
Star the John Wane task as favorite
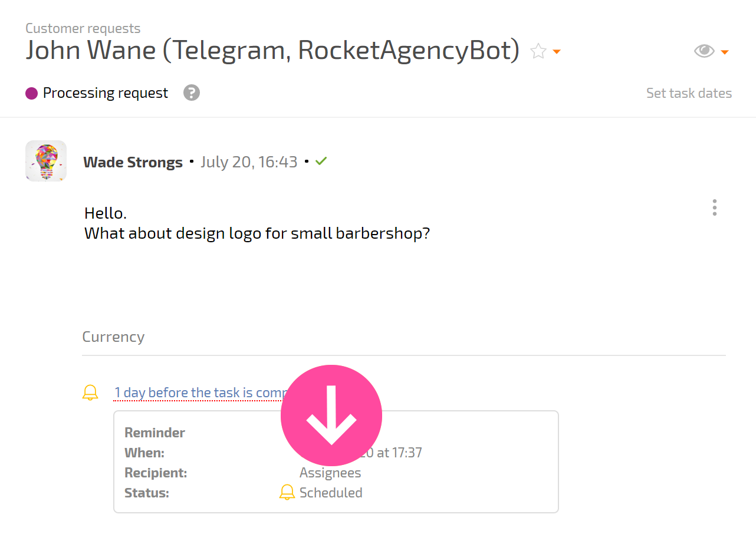click(x=538, y=51)
